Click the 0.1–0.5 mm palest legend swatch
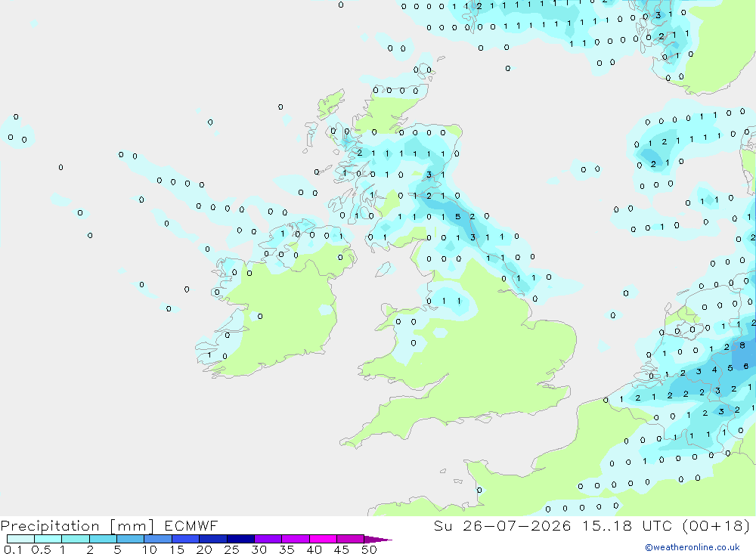Screen dimensions: 756x554 tap(20, 539)
